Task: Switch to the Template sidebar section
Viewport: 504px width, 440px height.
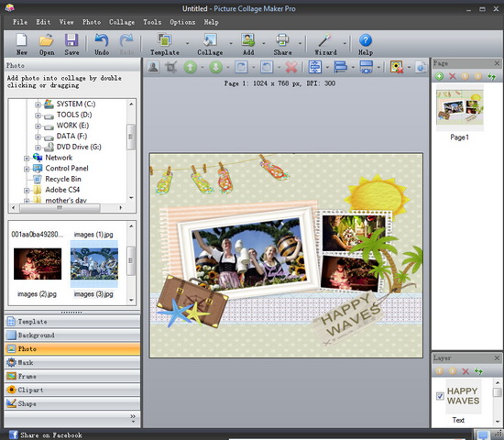Action: 72,322
